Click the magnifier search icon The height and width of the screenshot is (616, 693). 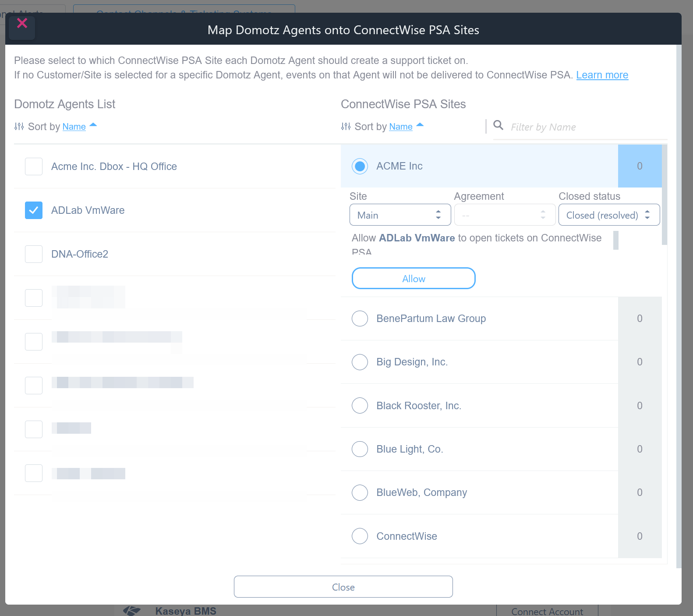click(498, 125)
